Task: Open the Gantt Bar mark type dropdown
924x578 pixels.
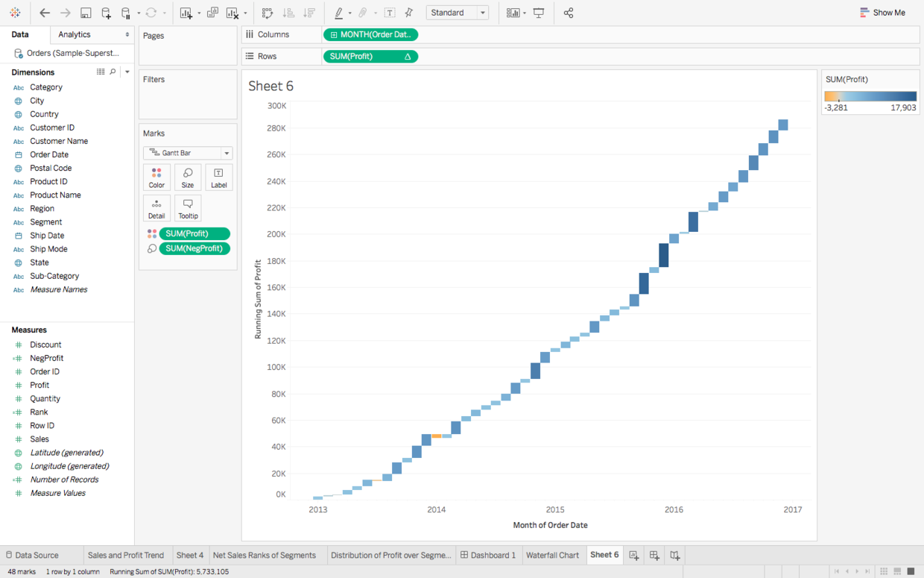Action: (188, 153)
